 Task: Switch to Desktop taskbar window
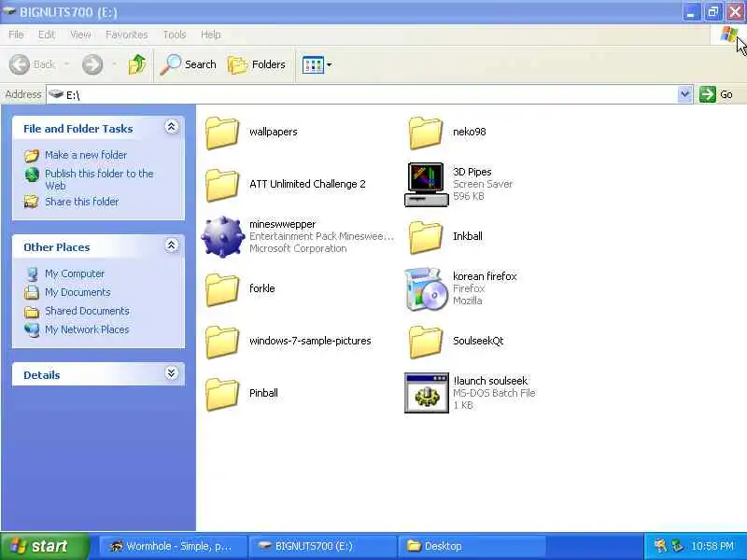[x=472, y=546]
